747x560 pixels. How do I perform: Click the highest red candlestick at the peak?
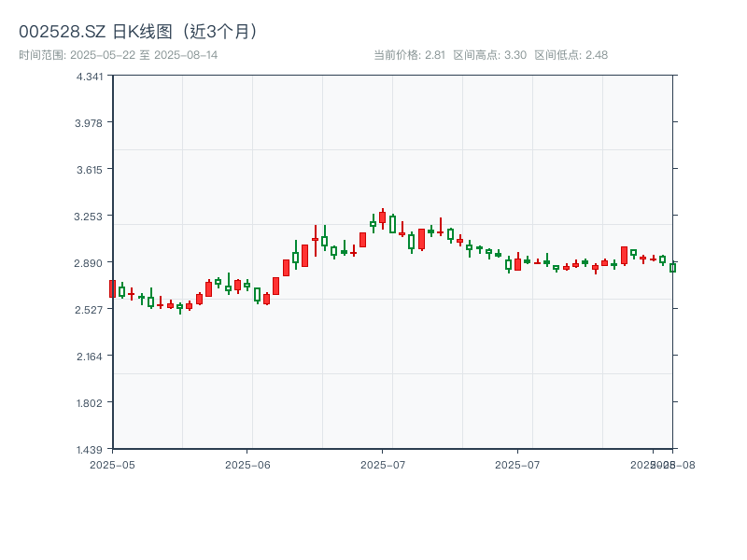(x=382, y=217)
